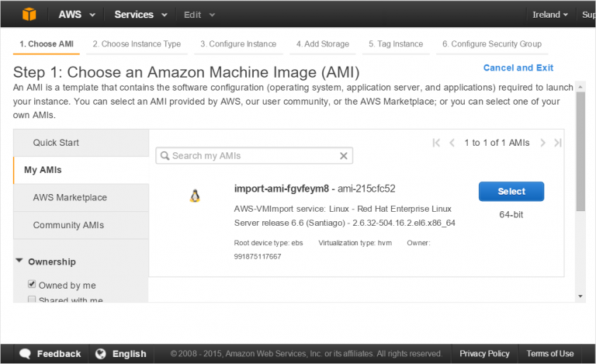Open Community AMIs sidebar section
Image resolution: width=596 pixels, height=364 pixels.
point(81,225)
